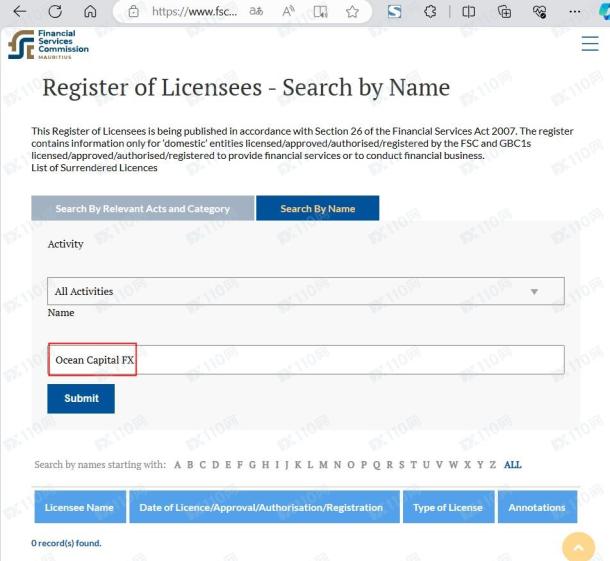Filter names starting with K
Screen dimensions: 610x561
(298, 465)
